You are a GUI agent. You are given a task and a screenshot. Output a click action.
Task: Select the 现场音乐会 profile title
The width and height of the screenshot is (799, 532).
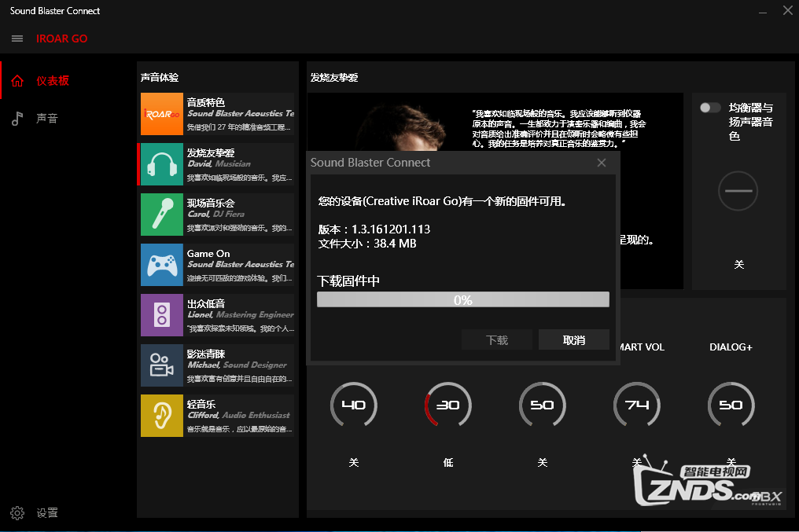click(211, 203)
